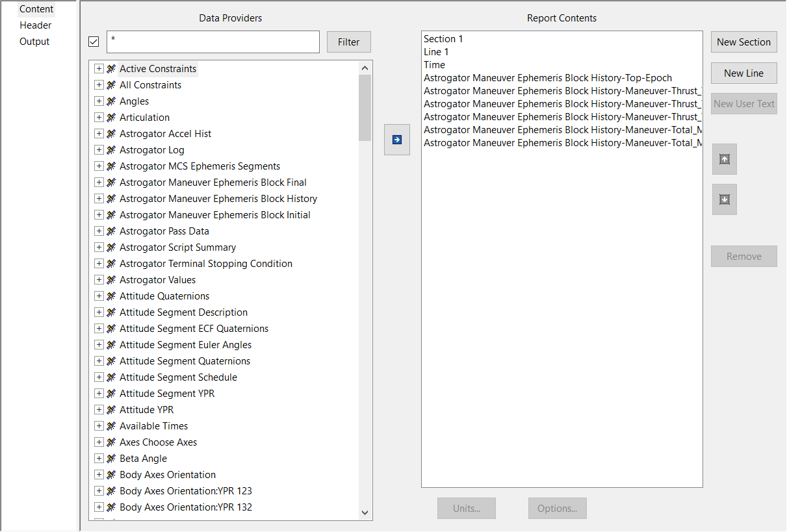Image resolution: width=787 pixels, height=532 pixels.
Task: Click the satellite icon beside Axes Choose Axes
Action: pyautogui.click(x=111, y=442)
